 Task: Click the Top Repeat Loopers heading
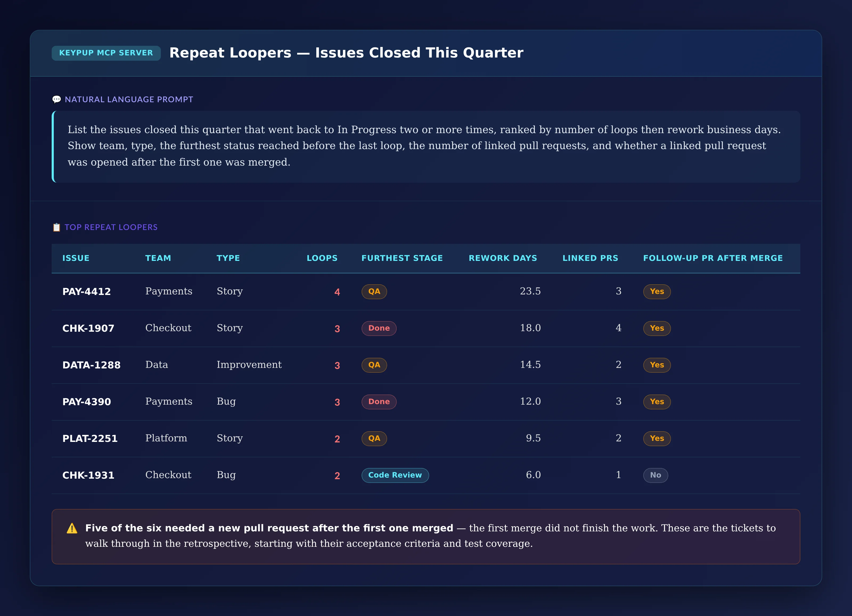click(x=111, y=227)
